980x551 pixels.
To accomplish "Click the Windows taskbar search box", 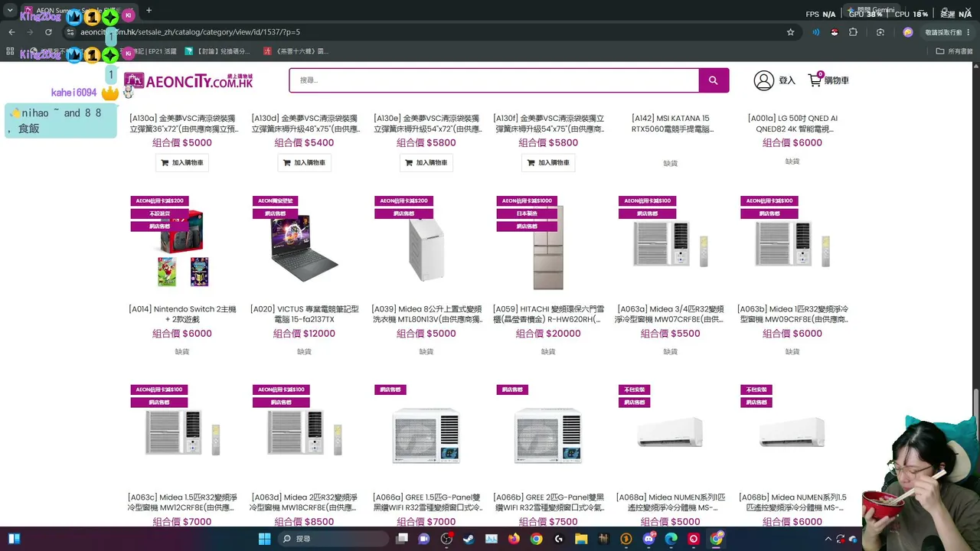I will click(x=333, y=539).
